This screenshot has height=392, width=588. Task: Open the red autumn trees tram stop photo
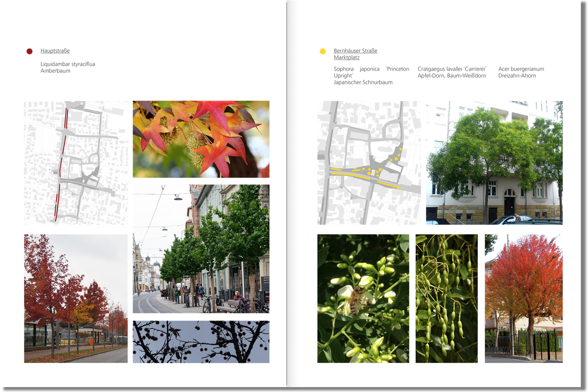75,298
